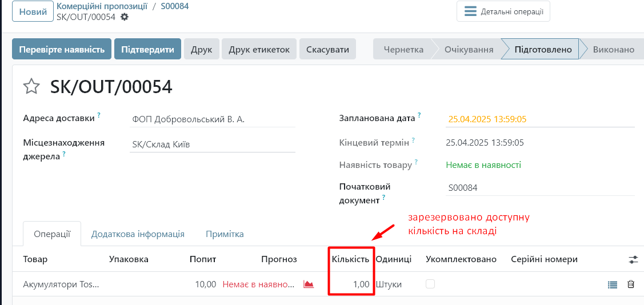Click help tooltip beside Адреса доставки

point(99,115)
